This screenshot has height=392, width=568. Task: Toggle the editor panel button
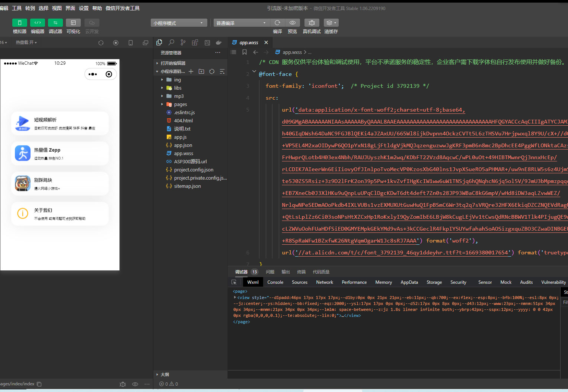pyautogui.click(x=37, y=23)
